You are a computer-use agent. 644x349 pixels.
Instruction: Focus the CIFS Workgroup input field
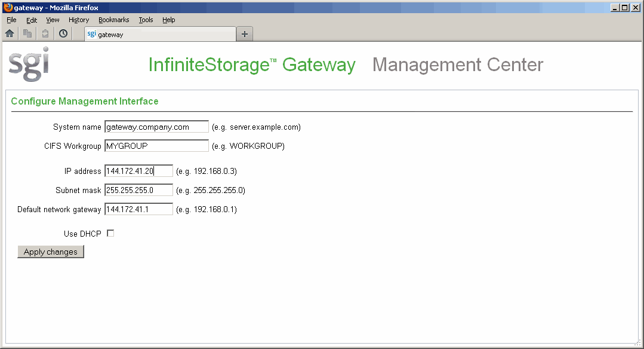[156, 146]
